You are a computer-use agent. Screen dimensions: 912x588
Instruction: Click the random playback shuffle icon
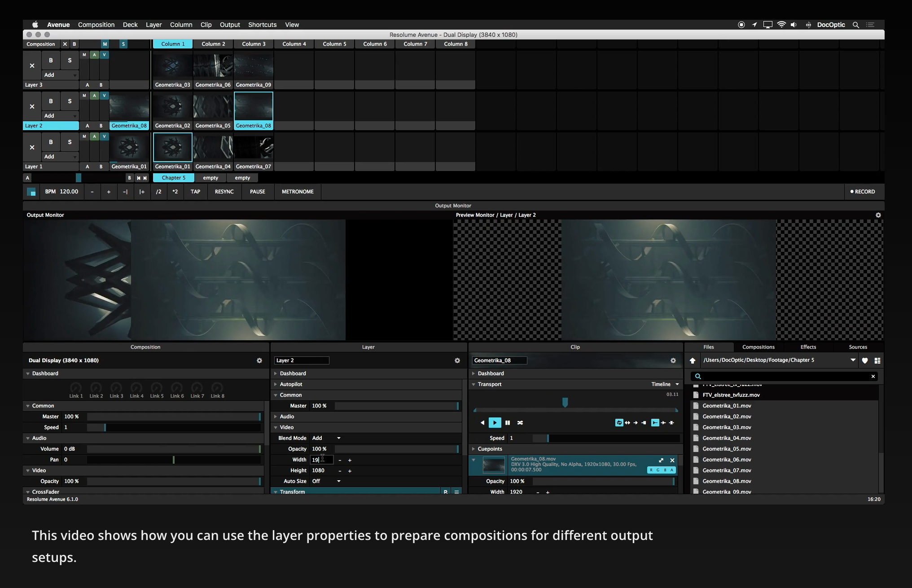(520, 423)
